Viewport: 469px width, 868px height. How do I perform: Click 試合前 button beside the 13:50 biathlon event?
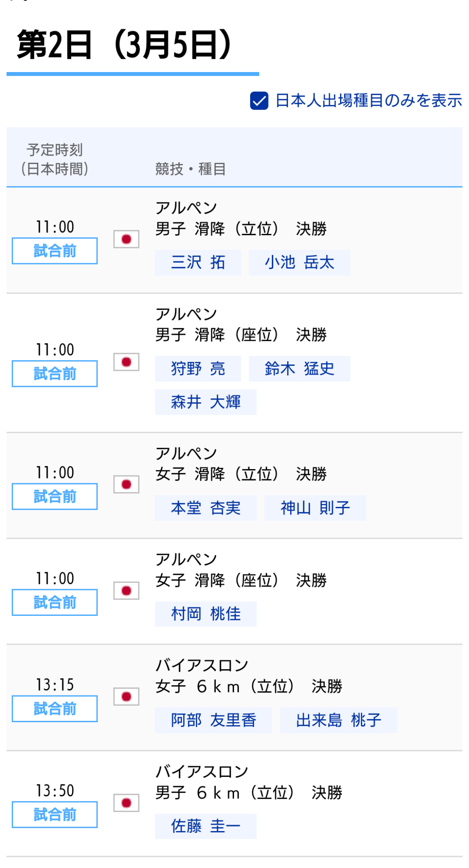click(x=54, y=814)
